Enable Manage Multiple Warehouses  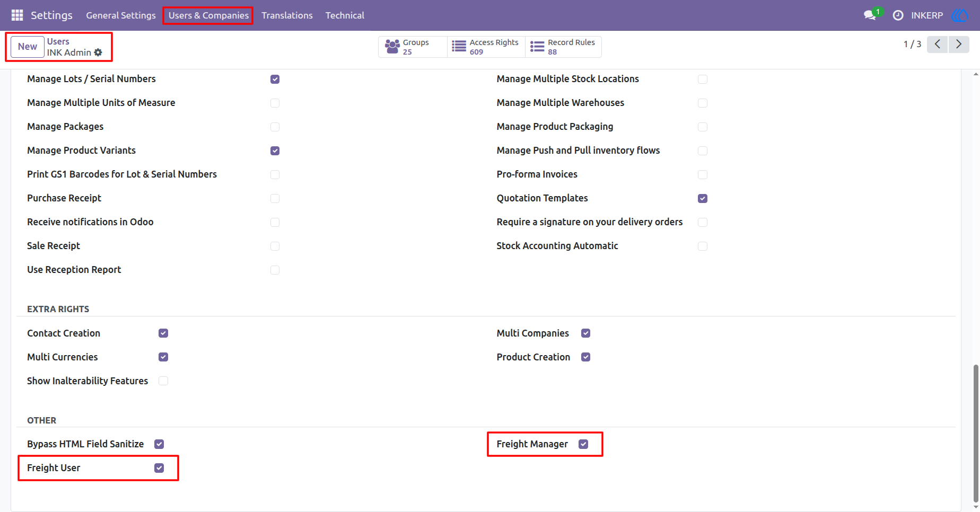(x=703, y=103)
